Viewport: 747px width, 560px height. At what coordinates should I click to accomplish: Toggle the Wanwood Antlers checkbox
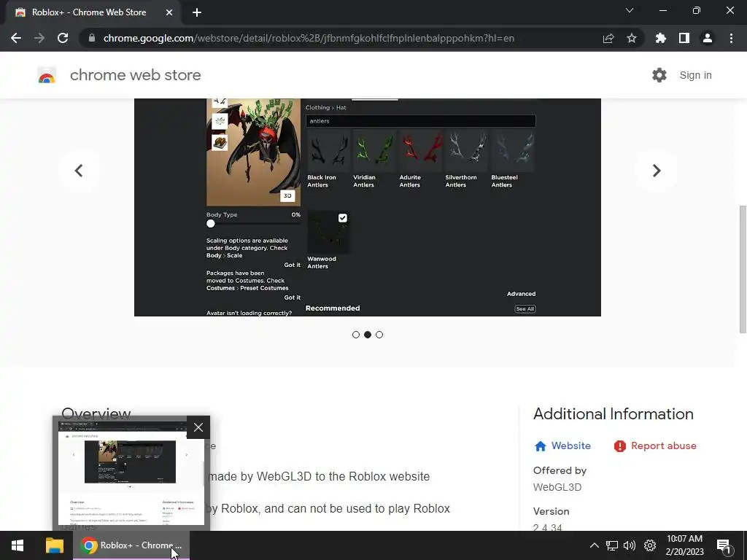click(x=343, y=218)
